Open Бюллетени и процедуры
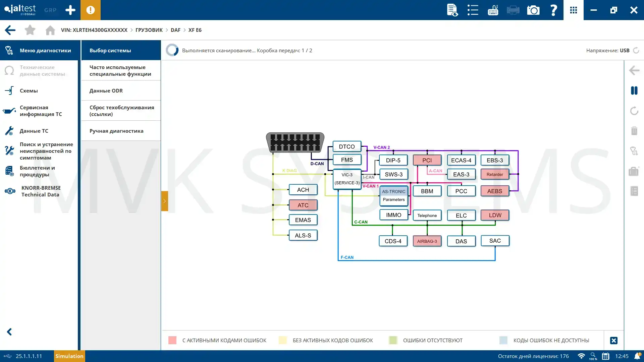The image size is (644, 362). point(39,171)
